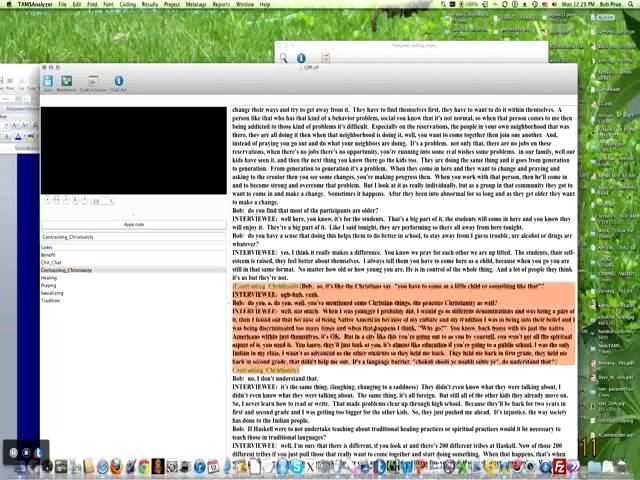The height and width of the screenshot is (480, 640).
Task: Click the closing Contrasting_Christianity tag in the transcript
Action: pos(266,370)
